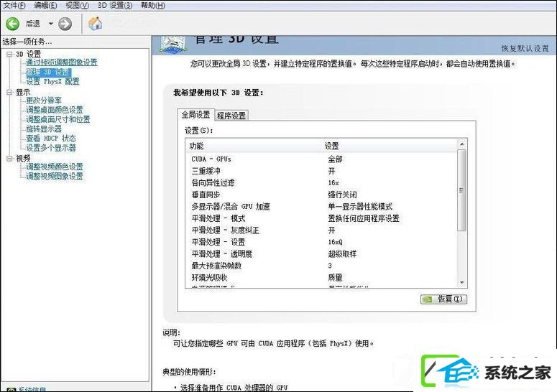
Task: Go to the Home house icon
Action: (95, 24)
